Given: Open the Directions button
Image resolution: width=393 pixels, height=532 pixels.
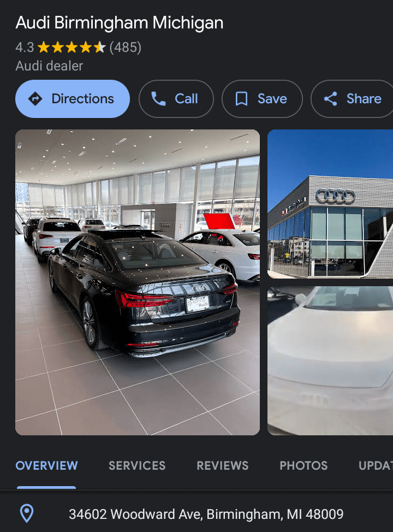Looking at the screenshot, I should [x=73, y=99].
